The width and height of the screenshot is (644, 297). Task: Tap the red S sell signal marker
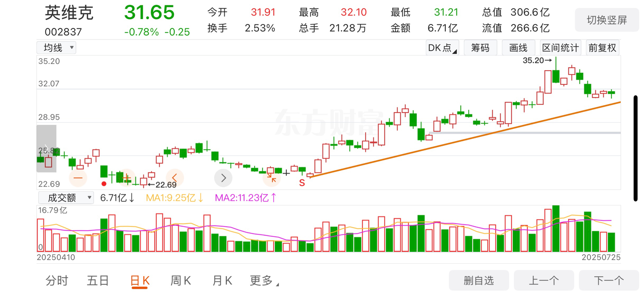[302, 183]
